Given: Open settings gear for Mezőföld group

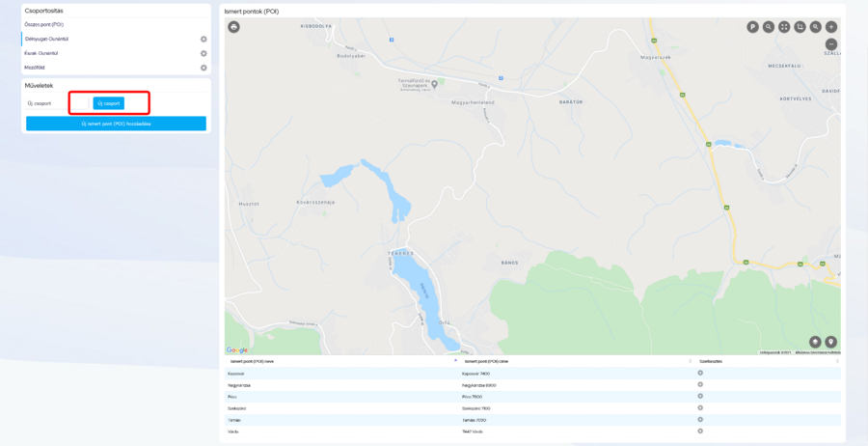Looking at the screenshot, I should [203, 69].
